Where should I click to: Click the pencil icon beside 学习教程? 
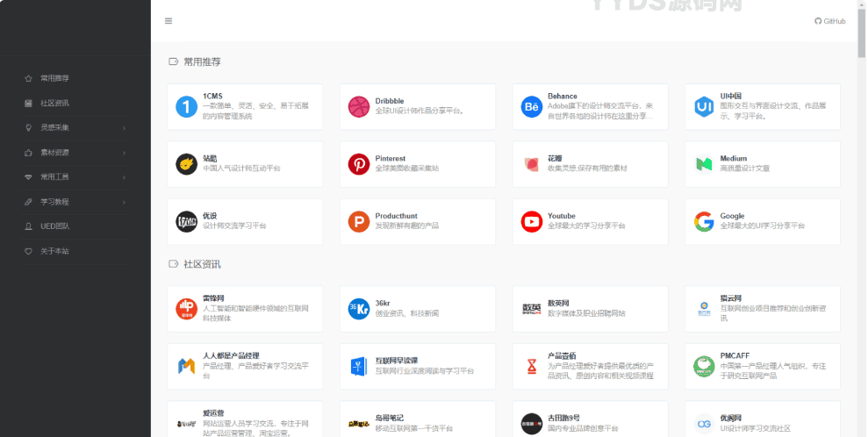tap(28, 202)
